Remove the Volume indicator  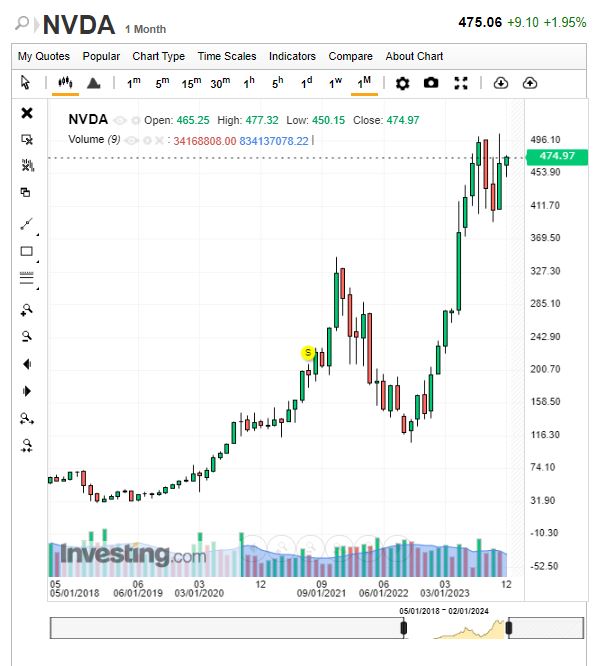[x=159, y=141]
